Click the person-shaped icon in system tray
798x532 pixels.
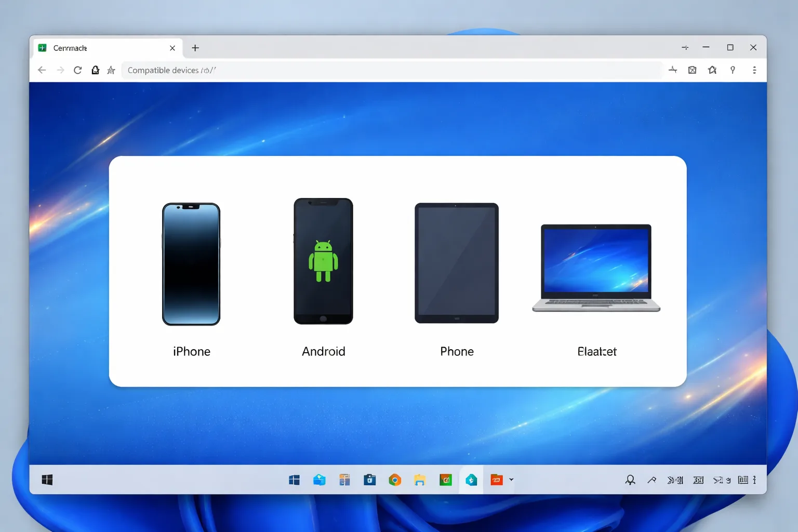pyautogui.click(x=630, y=480)
